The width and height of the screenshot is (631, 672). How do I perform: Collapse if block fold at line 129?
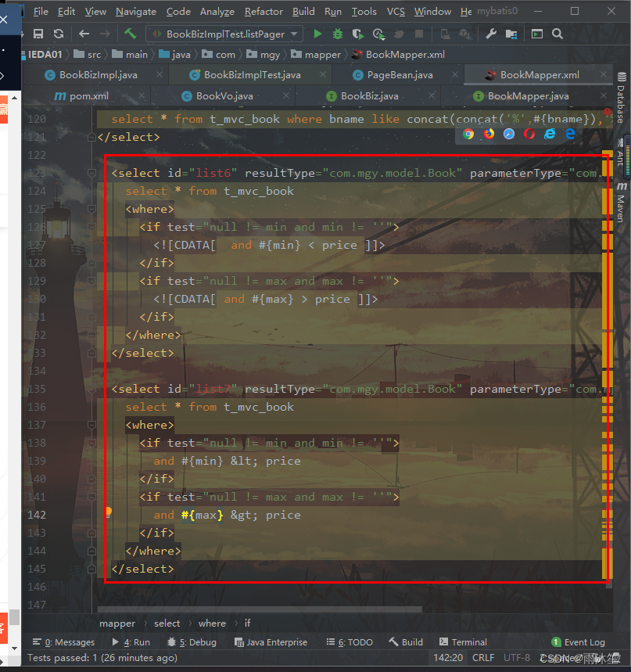tap(91, 281)
